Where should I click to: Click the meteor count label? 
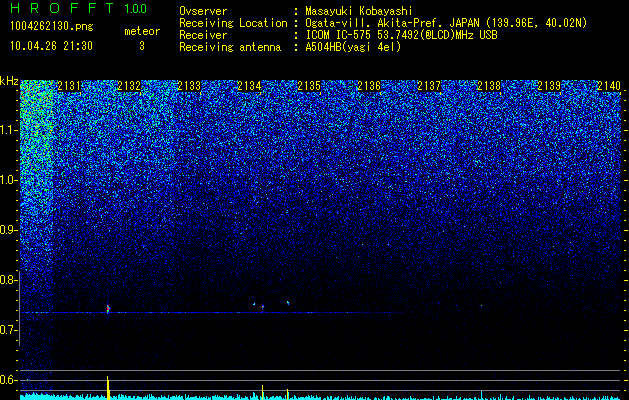[142, 31]
